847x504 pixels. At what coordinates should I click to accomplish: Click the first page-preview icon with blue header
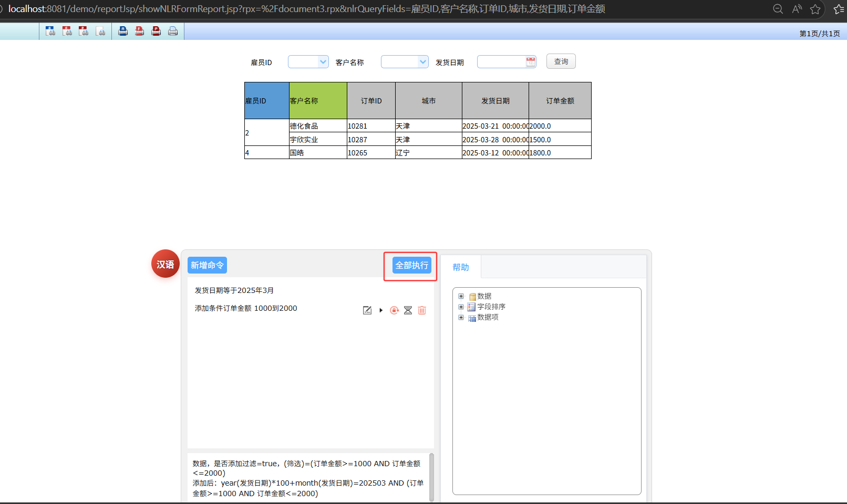(50, 31)
